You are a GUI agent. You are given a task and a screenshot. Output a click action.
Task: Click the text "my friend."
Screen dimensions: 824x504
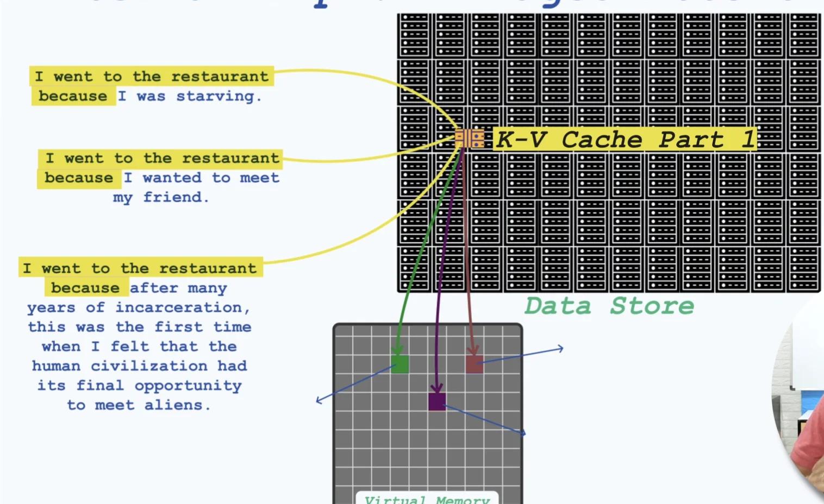[x=161, y=197]
